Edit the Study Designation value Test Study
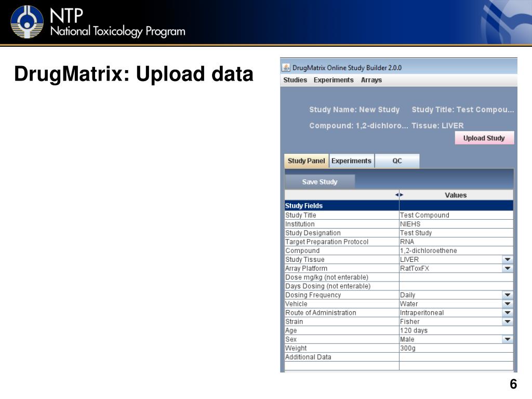Screen dimensions: 532x399 [x=456, y=233]
